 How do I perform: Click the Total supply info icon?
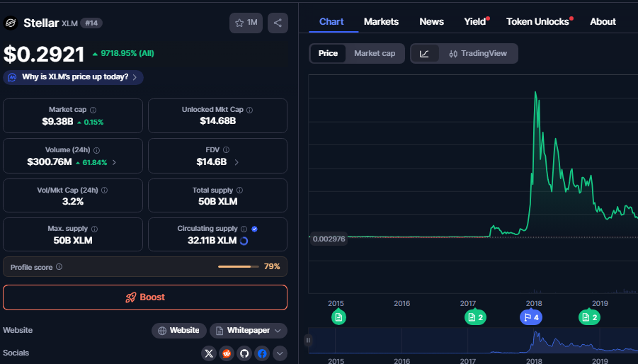(x=239, y=190)
